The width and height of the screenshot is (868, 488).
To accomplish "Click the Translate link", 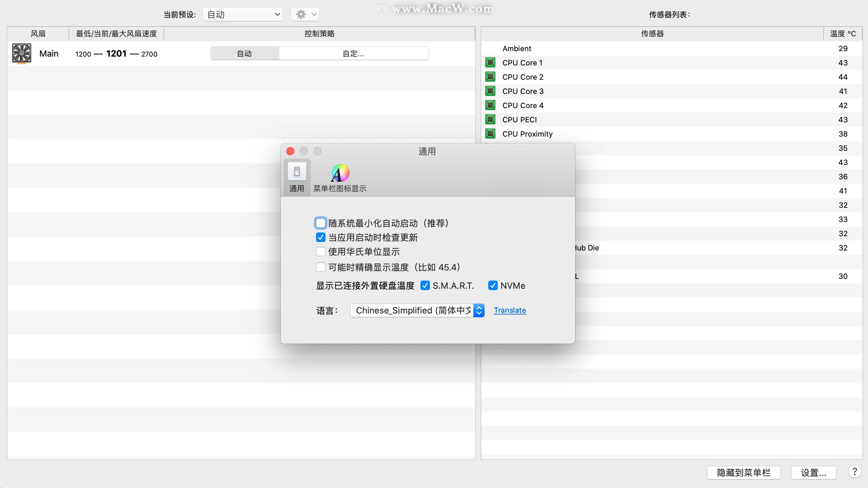I will pos(510,310).
